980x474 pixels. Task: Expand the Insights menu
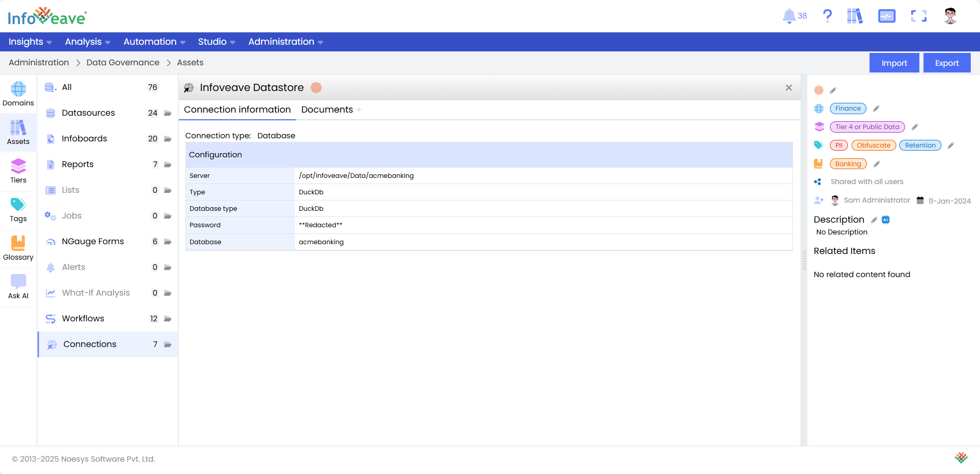click(x=30, y=42)
